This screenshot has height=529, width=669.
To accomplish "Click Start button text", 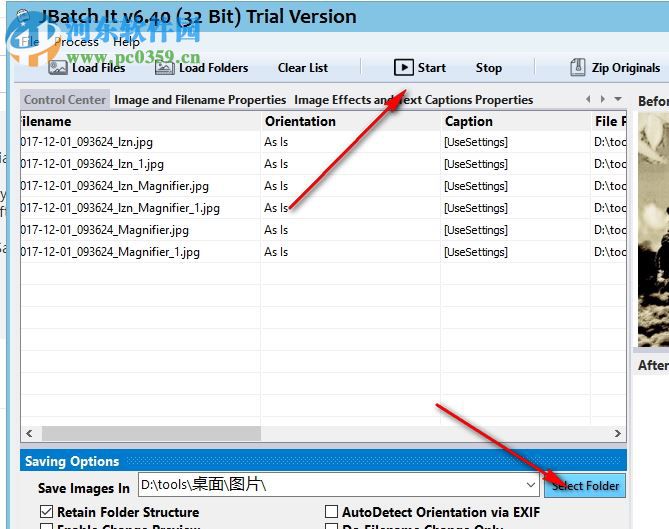I will [x=432, y=68].
